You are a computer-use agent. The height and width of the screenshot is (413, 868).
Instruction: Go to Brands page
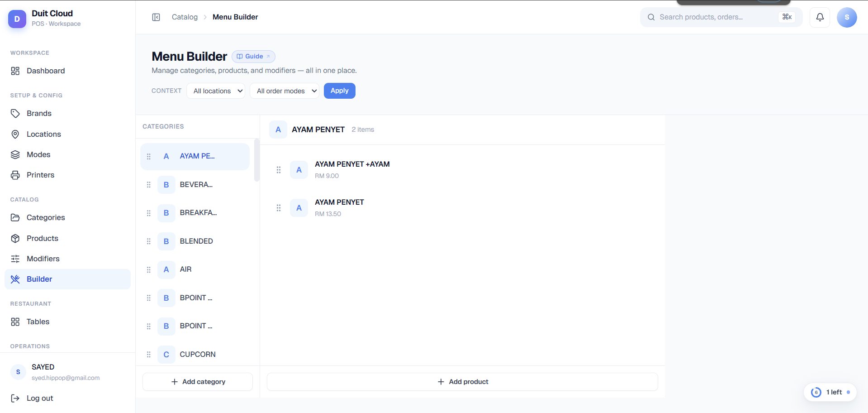pos(67,113)
